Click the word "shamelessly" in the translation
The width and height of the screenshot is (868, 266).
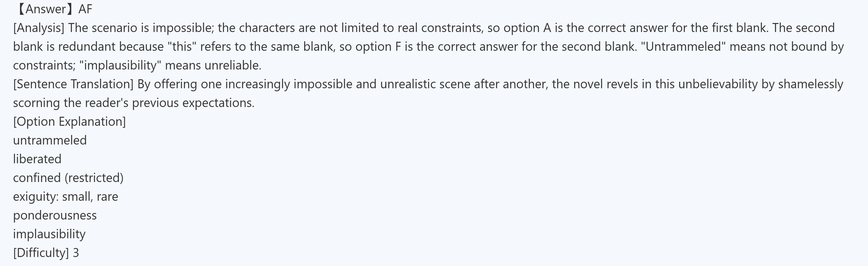point(810,84)
